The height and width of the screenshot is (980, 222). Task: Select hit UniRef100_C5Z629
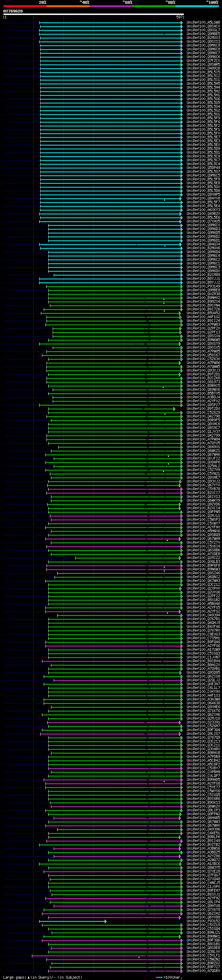[203, 412]
